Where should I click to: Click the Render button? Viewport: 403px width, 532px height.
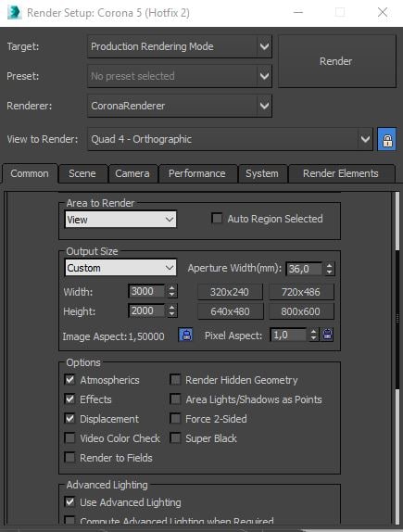point(337,61)
